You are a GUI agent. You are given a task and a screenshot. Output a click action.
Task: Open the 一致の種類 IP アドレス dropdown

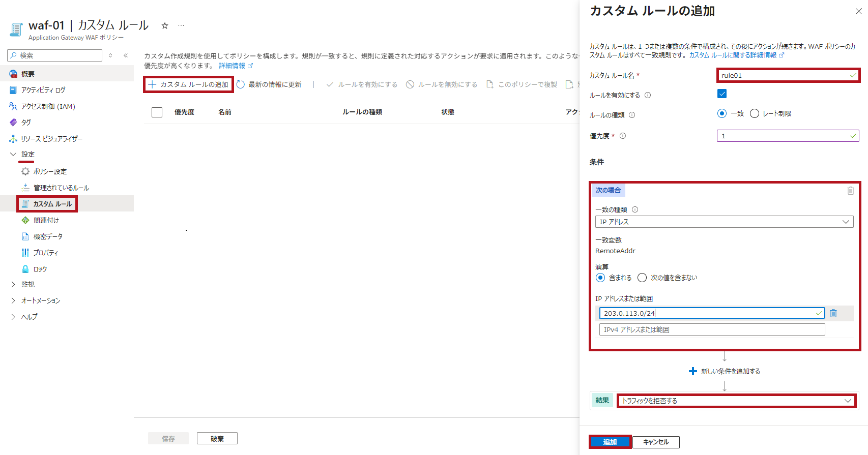pyautogui.click(x=724, y=222)
